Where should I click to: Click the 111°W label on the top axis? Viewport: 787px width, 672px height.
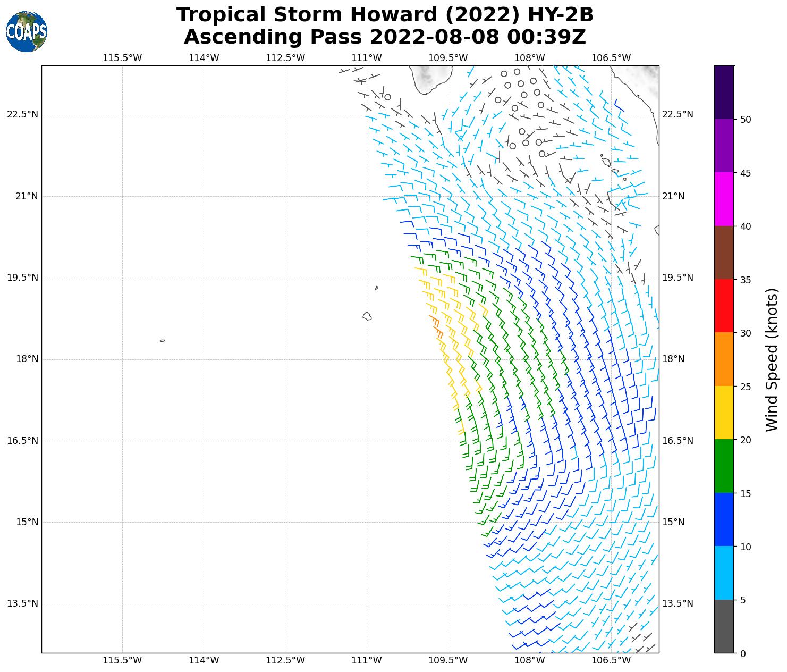(x=367, y=58)
